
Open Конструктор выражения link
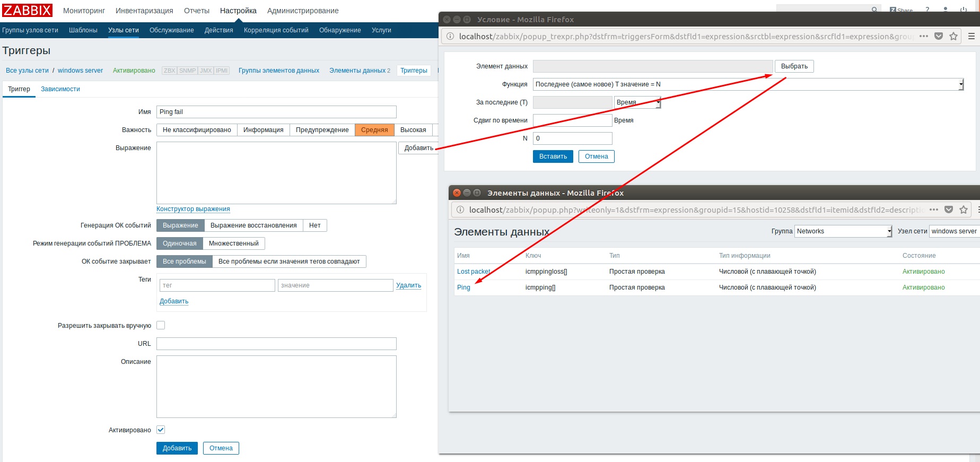[193, 209]
